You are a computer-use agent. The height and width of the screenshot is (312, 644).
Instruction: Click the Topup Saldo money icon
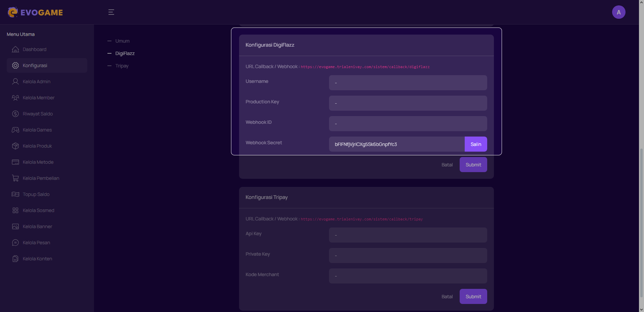coord(15,194)
